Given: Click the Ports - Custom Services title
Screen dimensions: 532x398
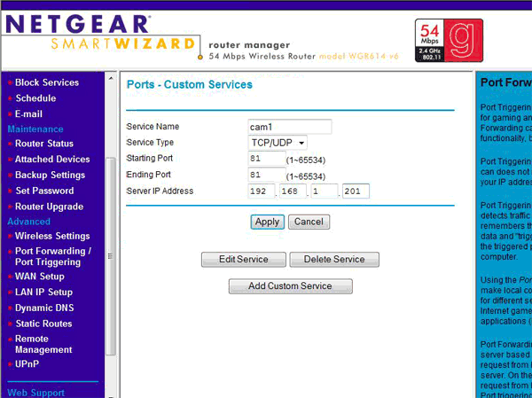Looking at the screenshot, I should (x=190, y=84).
